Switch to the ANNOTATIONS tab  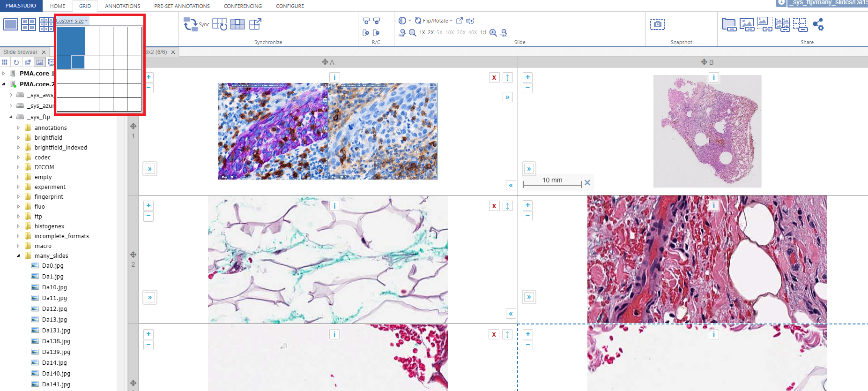(122, 6)
